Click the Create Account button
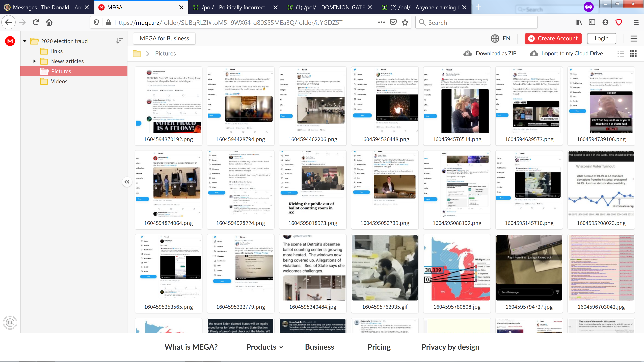Viewport: 644px width, 362px height. [553, 39]
